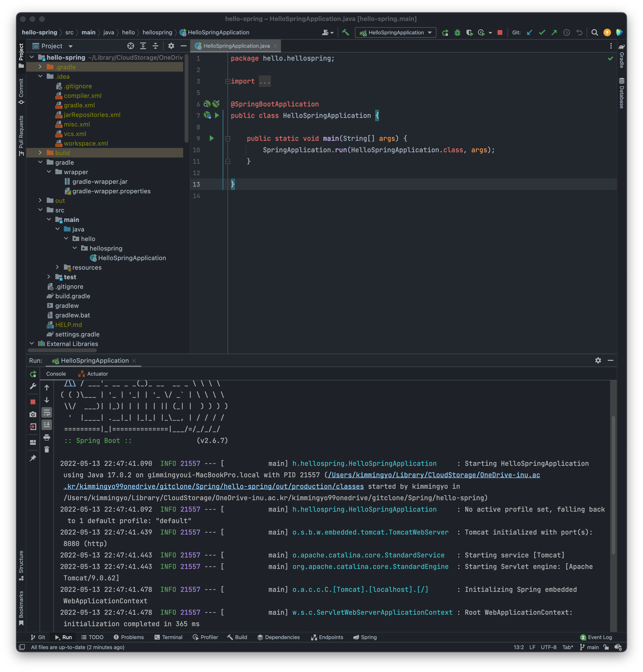Image resolution: width=643 pixels, height=672 pixels.
Task: Toggle scroll to end of console
Action: pos(47,425)
